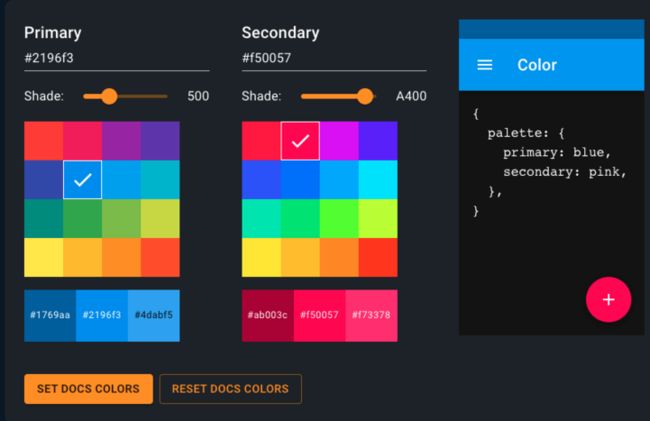Click the checked blue swatch in Primary grid
Image resolution: width=650 pixels, height=421 pixels.
(x=82, y=180)
